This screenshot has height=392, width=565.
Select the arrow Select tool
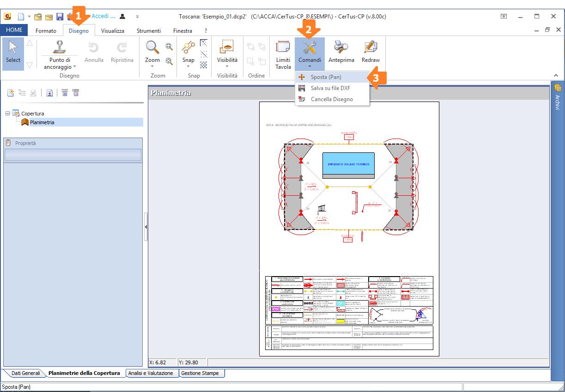coord(13,54)
